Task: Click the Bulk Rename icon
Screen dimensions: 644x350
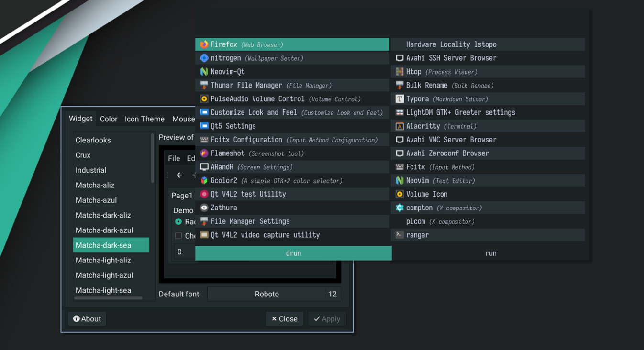Action: pos(400,85)
